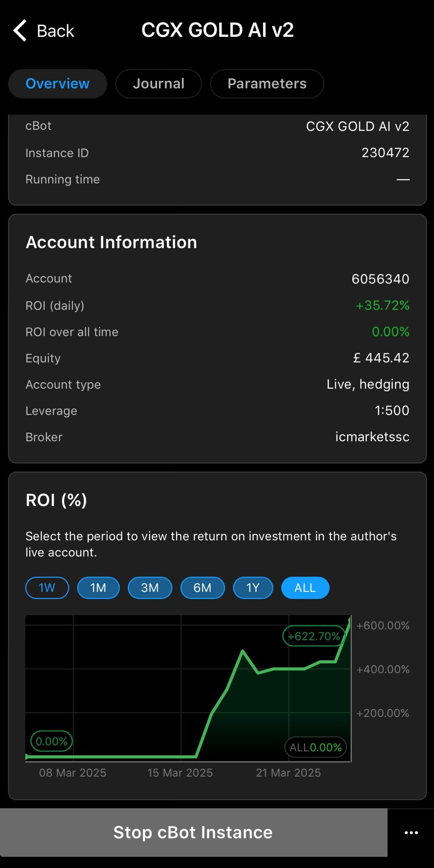Select the Overview tab
Screen dimensions: 434x868
57,84
